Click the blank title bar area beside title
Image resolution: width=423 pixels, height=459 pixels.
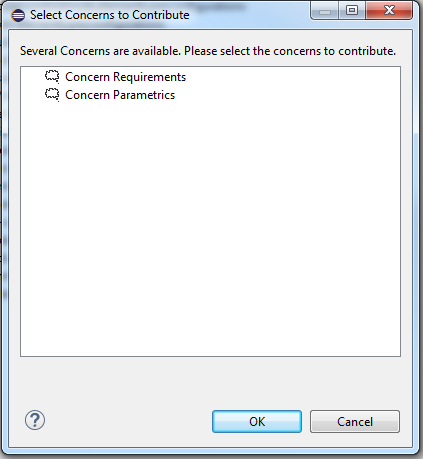[x=249, y=15]
